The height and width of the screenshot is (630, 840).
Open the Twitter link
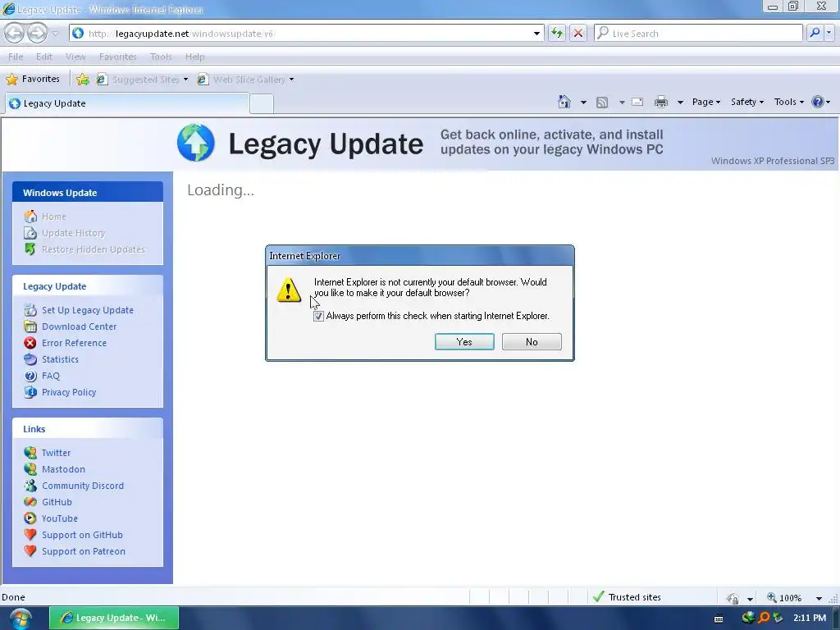pyautogui.click(x=57, y=453)
